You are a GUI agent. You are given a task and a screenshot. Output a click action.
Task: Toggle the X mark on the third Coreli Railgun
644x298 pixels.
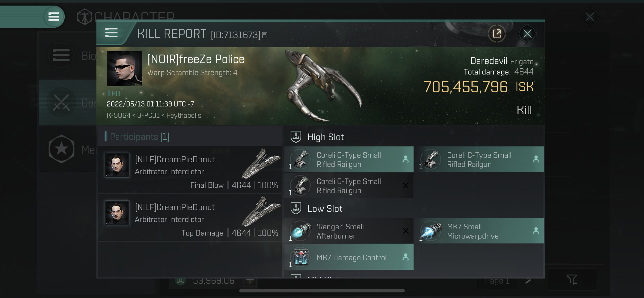point(405,185)
